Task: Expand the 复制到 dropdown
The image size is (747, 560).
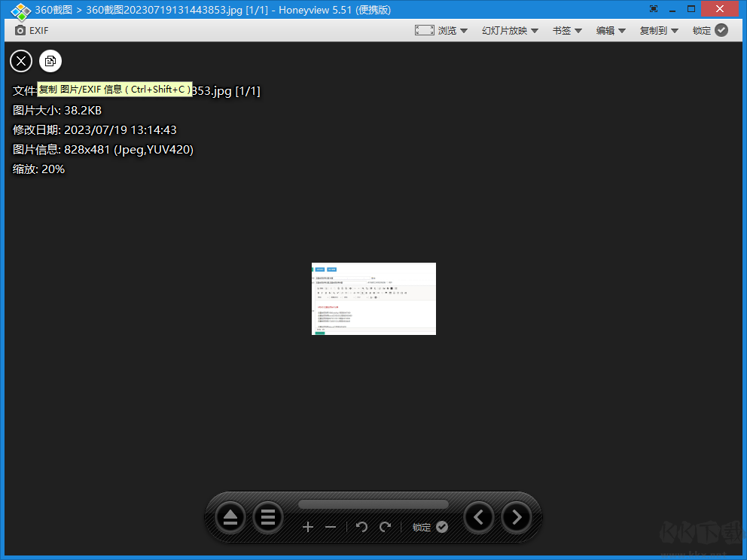Action: [x=659, y=30]
